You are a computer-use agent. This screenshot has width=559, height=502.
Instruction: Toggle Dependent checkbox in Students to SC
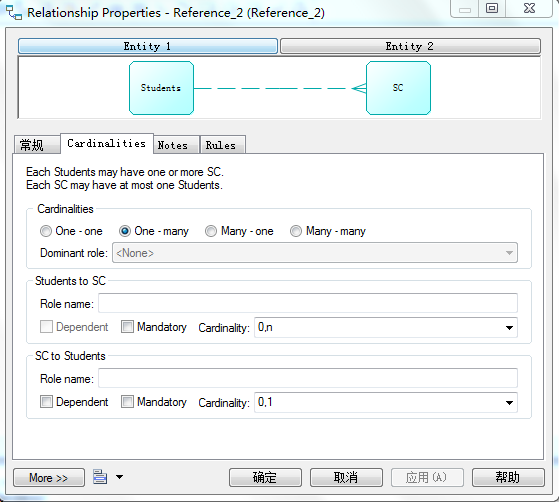[x=46, y=326]
